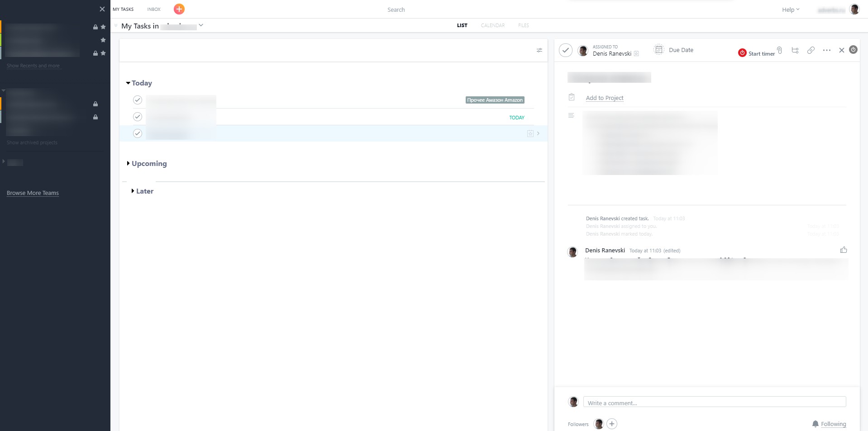This screenshot has width=868, height=431.
Task: Click the small icon beside Denis Ranevski assignee name
Action: coord(636,54)
